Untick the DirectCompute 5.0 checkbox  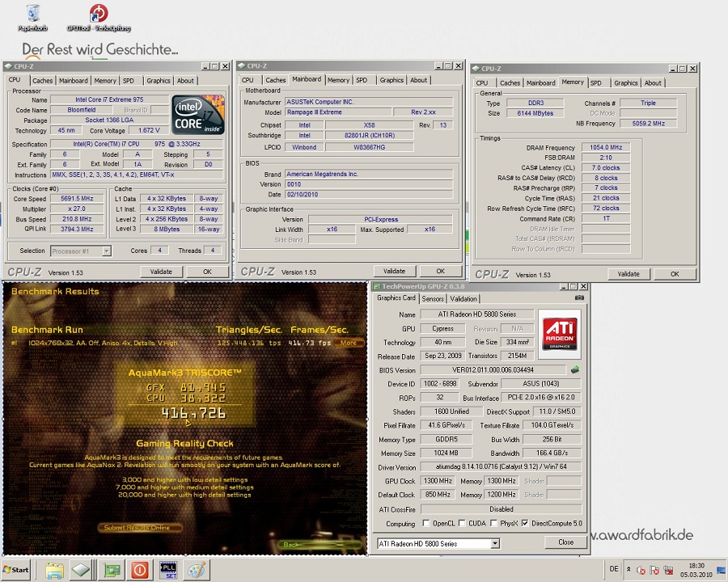click(x=525, y=523)
